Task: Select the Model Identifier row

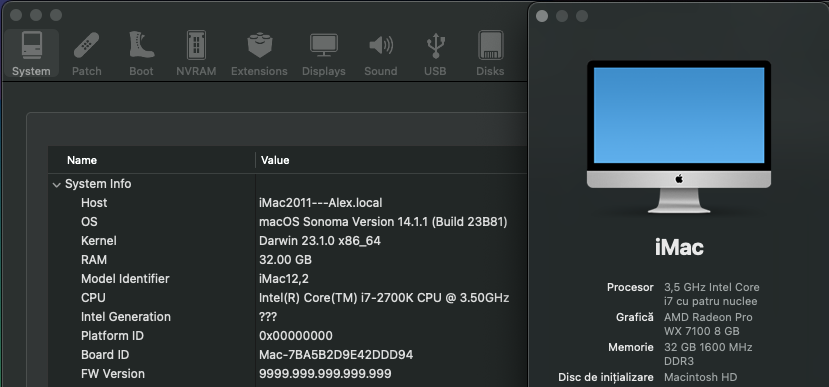Action: pos(288,279)
